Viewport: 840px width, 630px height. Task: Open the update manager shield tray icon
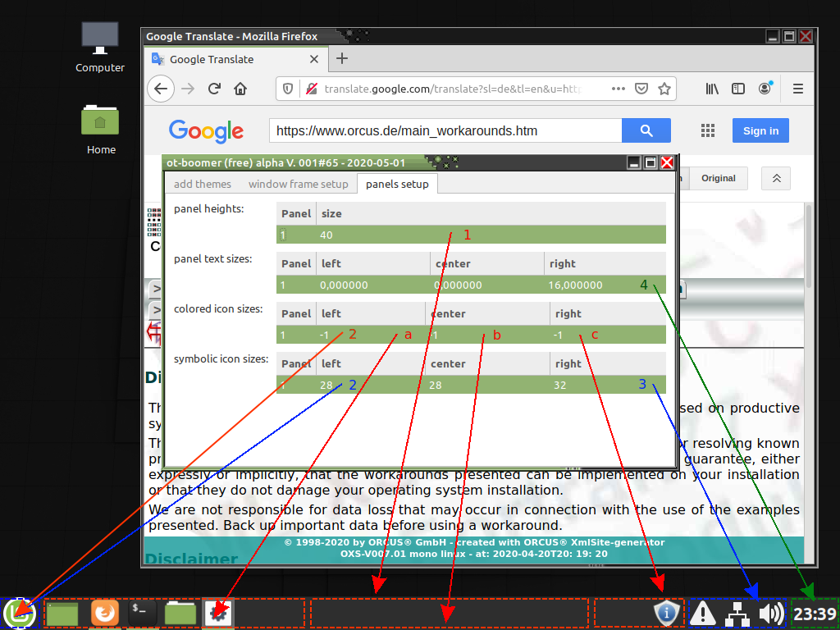coord(666,614)
